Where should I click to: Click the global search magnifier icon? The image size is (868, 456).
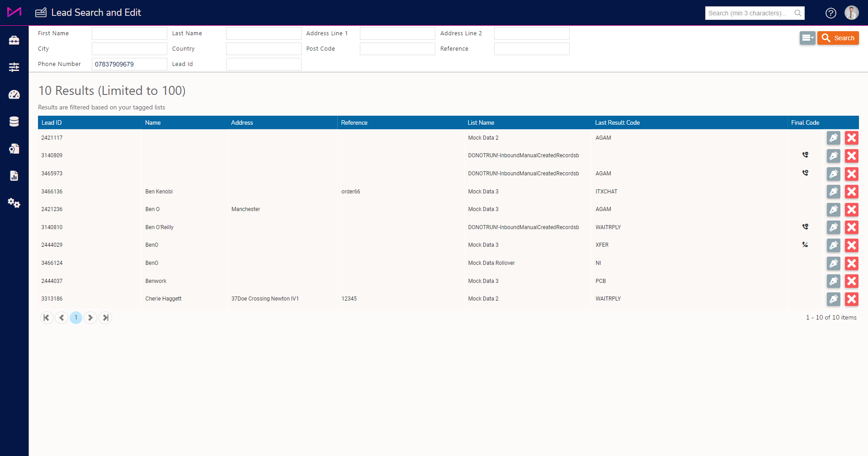798,13
